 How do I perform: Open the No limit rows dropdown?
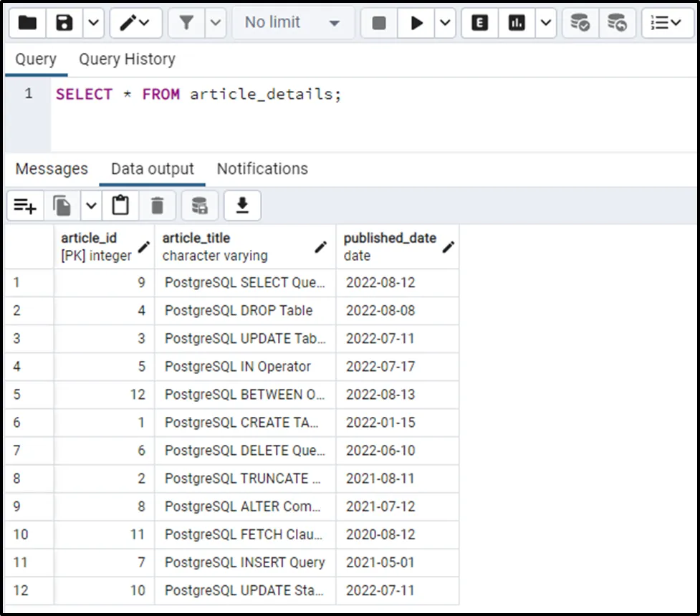point(292,23)
